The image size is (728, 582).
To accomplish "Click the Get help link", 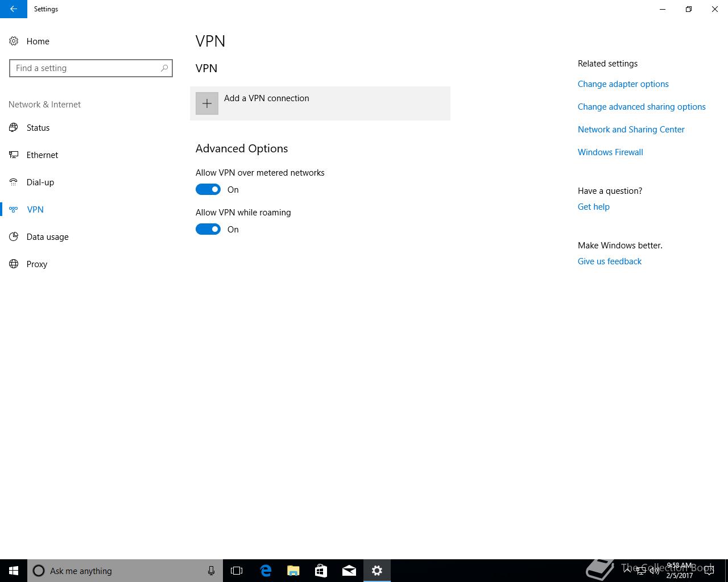I will click(x=593, y=207).
